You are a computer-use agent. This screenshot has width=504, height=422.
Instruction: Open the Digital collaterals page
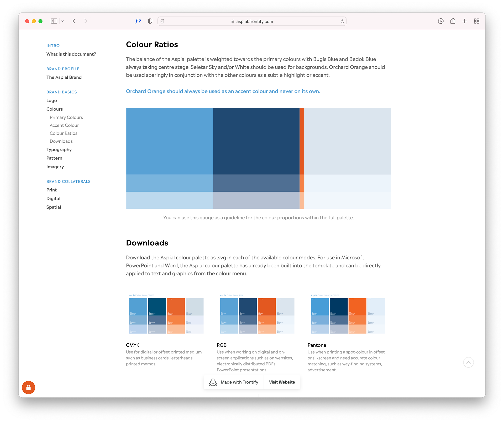53,199
